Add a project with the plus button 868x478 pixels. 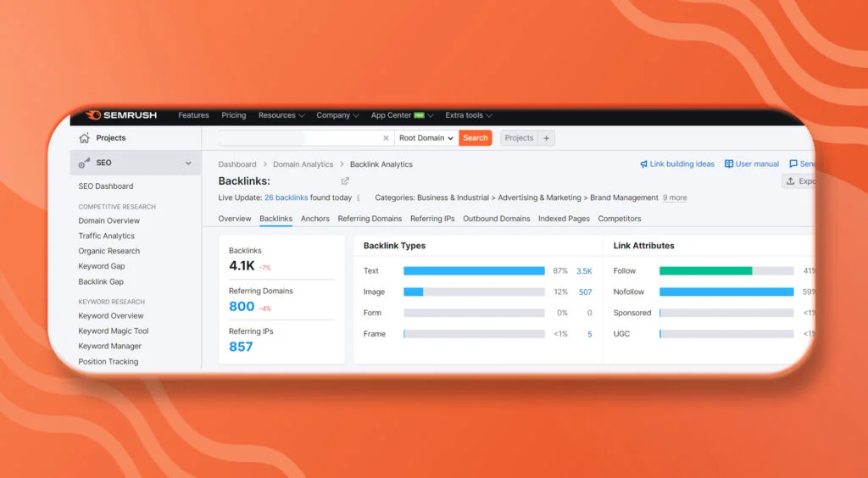point(547,138)
